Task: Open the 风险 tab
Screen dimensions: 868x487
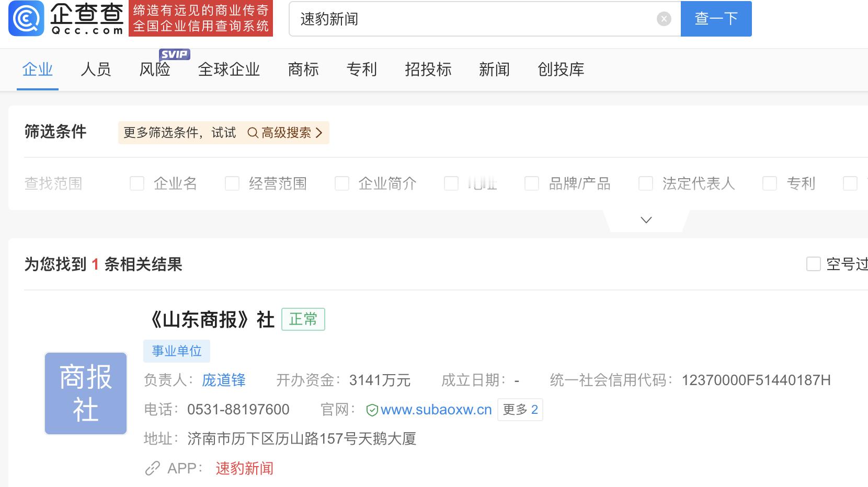Action: pyautogui.click(x=155, y=69)
